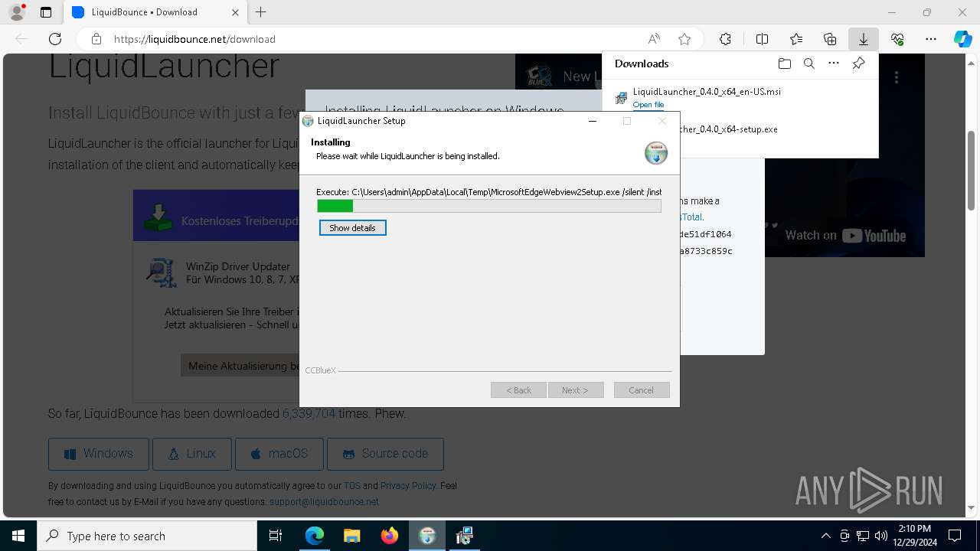Click the taskbar clock and date
The width and height of the screenshot is (980, 551).
click(914, 536)
